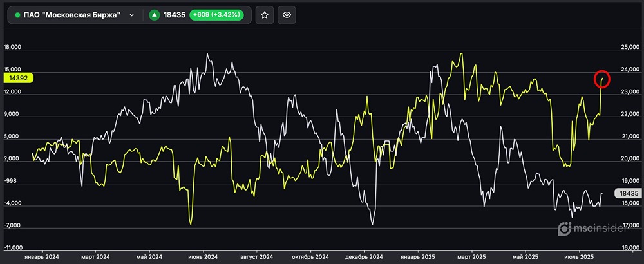This screenshot has height=264, width=644.
Task: Click the yellow 14392 axis value label
Action: tap(18, 78)
